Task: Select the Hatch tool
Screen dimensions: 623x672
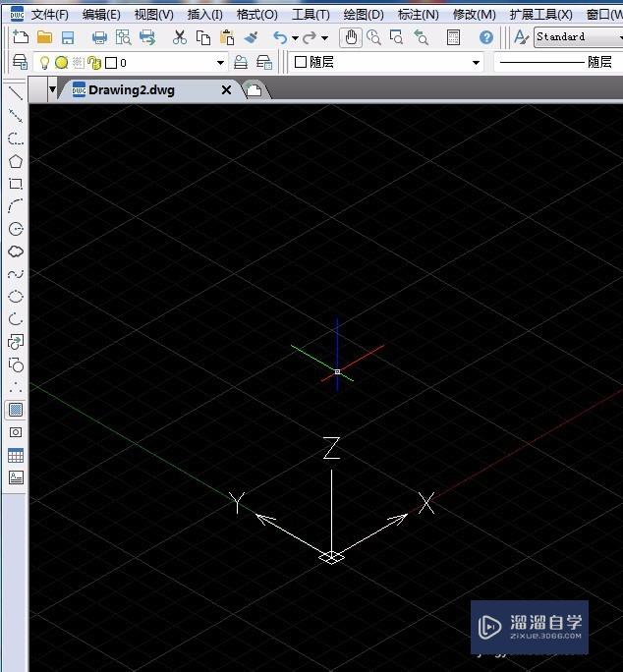Action: (16, 410)
